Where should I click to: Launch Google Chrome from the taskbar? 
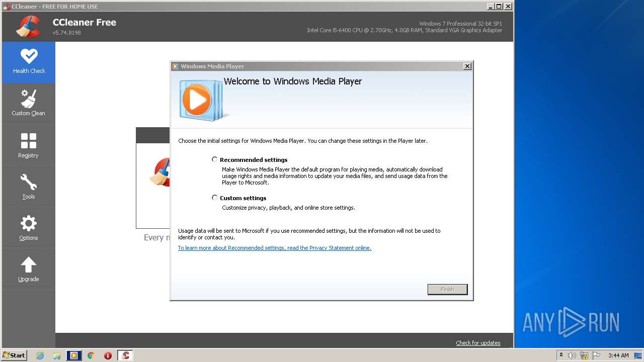coord(91,355)
